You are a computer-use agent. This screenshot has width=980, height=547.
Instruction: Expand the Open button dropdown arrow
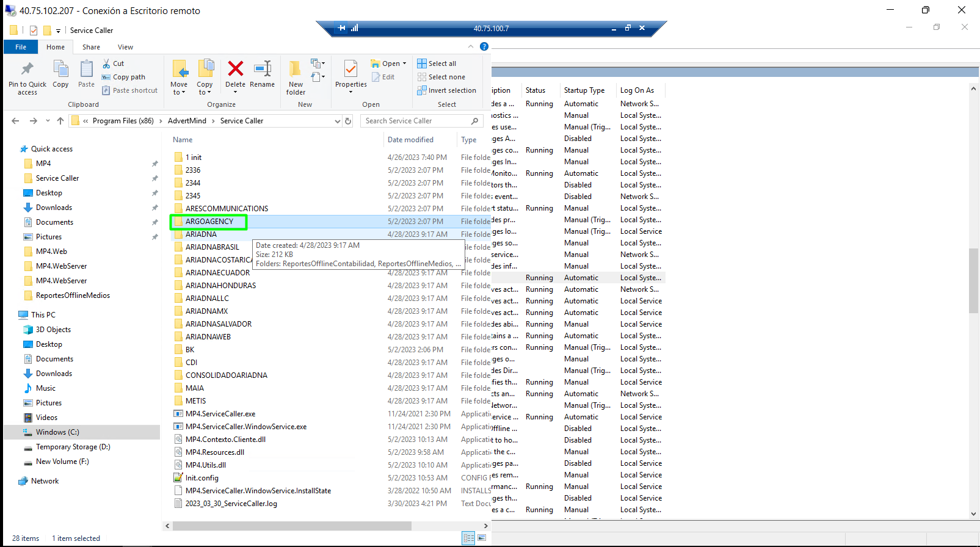point(404,63)
